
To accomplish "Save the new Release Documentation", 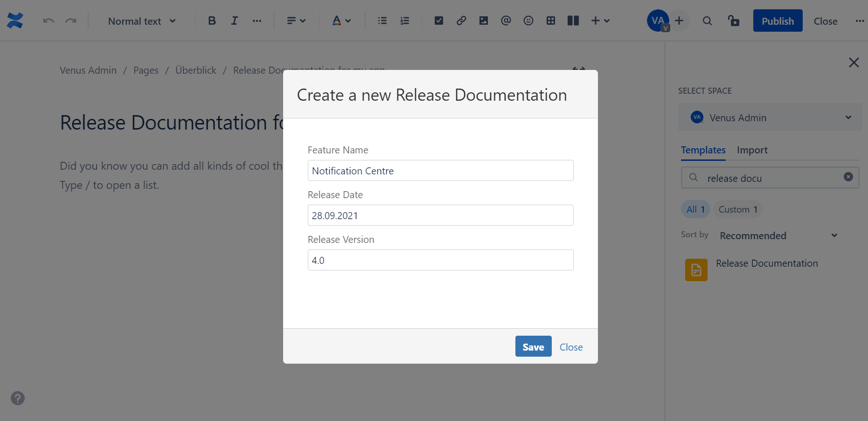I will click(533, 346).
